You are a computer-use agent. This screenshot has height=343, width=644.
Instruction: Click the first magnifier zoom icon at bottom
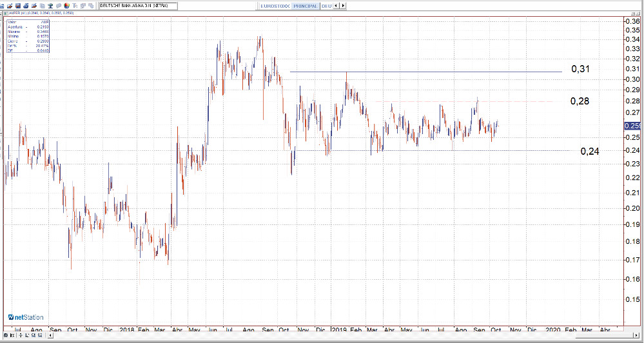click(34, 335)
